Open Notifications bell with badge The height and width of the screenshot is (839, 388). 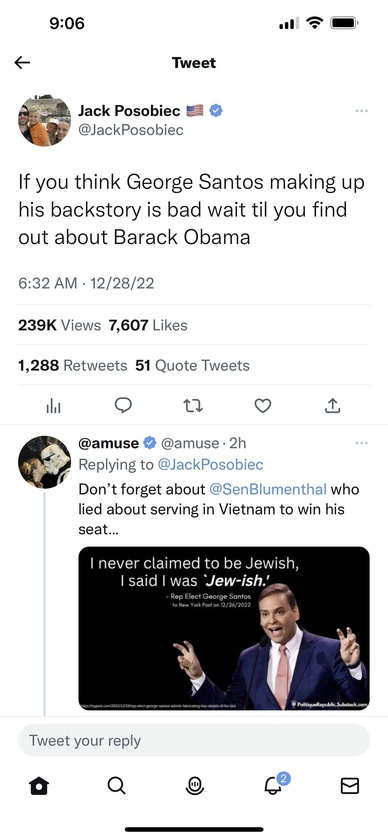[274, 784]
